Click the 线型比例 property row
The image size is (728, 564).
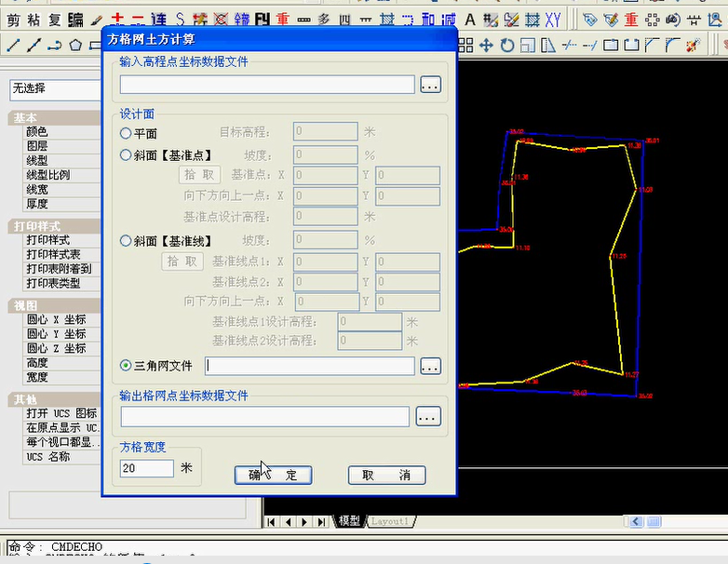[61, 175]
